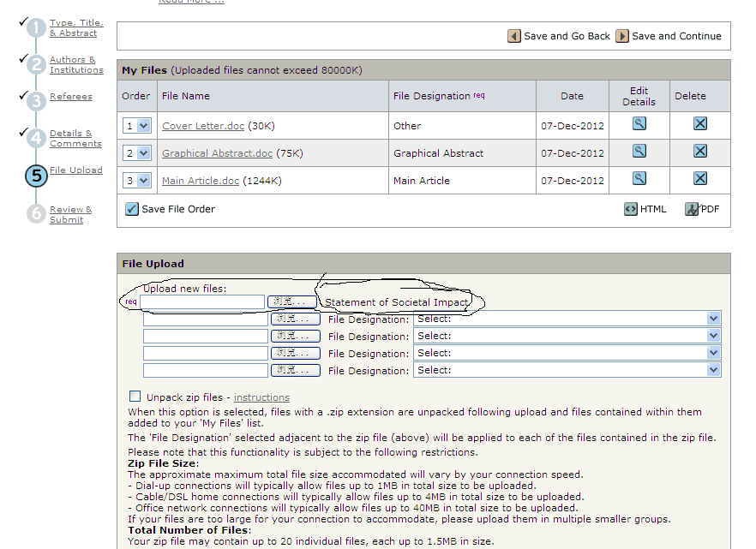Go to Authors & Institutions step
The width and height of the screenshot is (756, 549).
pos(76,64)
